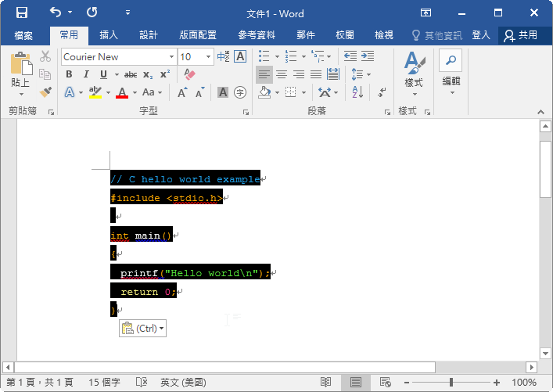Toggle strikethrough abc formatting
This screenshot has height=392, width=553.
click(x=131, y=74)
